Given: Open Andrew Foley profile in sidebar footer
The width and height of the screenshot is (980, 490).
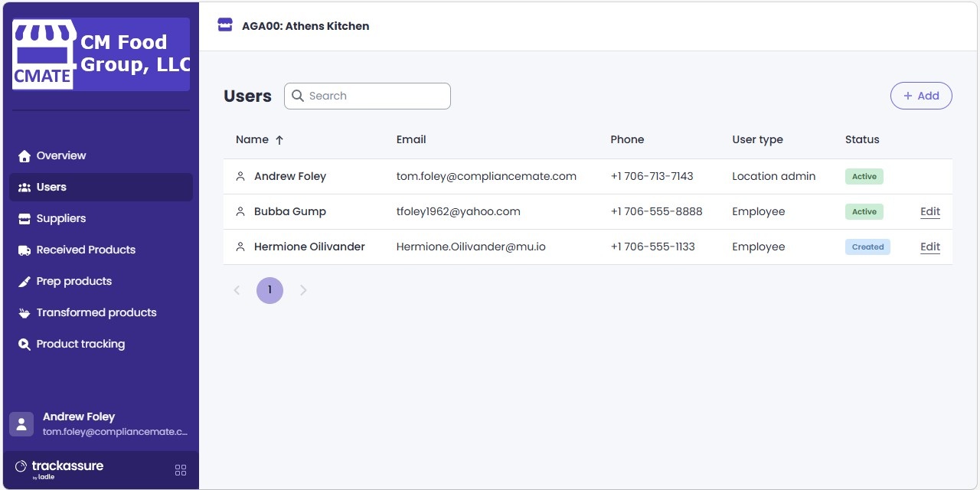Looking at the screenshot, I should click(x=101, y=424).
